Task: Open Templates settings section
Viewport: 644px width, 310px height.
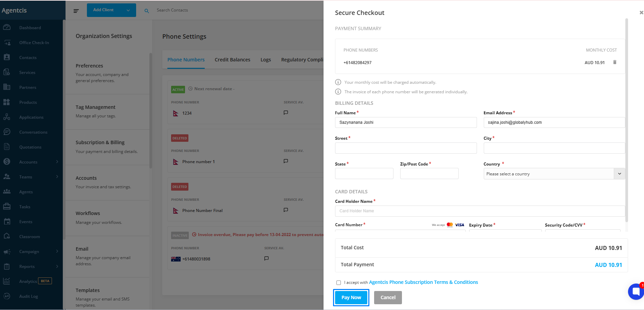Action: [107, 293]
